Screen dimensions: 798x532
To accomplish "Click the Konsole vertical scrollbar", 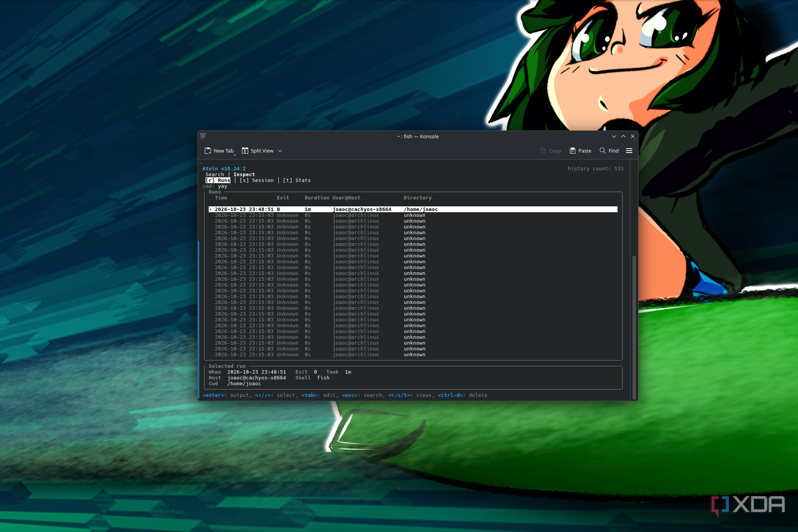I will coord(634,327).
